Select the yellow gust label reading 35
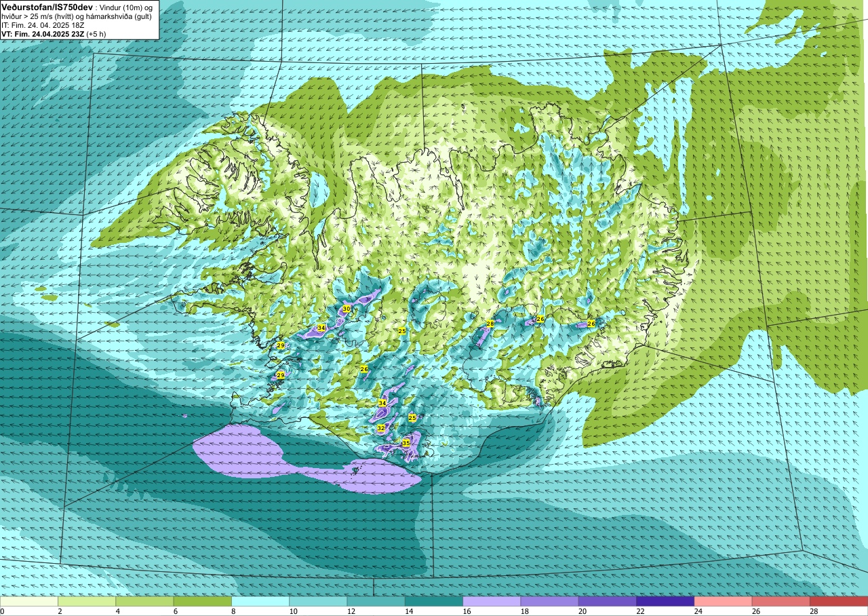Screen dimensions: 868x616 tap(406, 442)
